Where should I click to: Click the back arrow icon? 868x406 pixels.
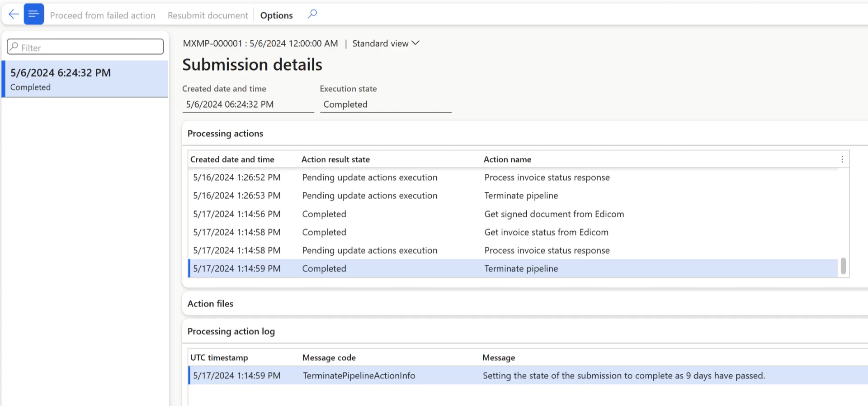pyautogui.click(x=14, y=14)
